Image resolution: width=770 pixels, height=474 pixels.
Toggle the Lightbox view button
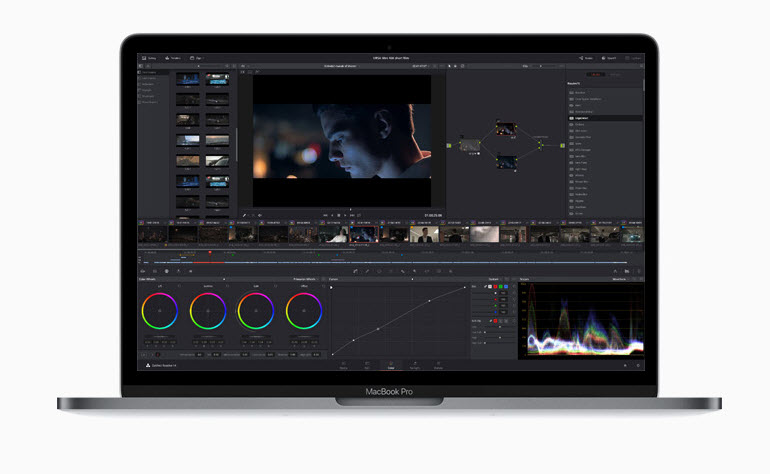click(x=633, y=58)
